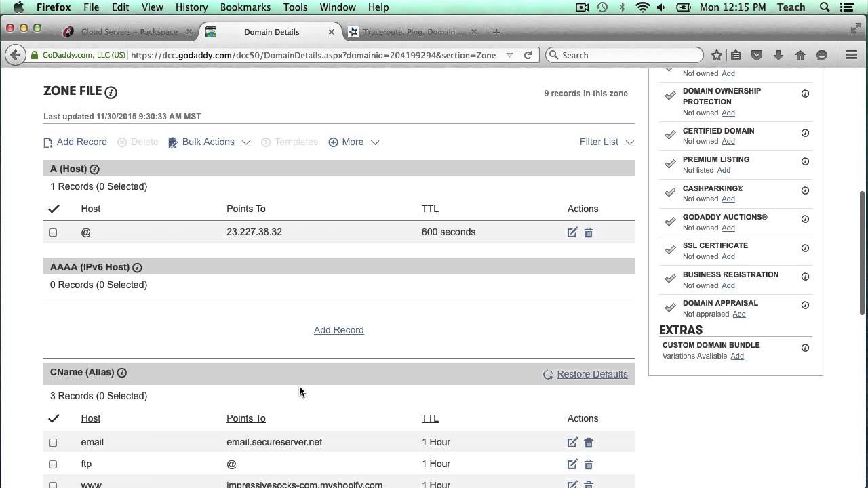Open Firefox History menu
Viewport: 868px width, 488px height.
[191, 7]
